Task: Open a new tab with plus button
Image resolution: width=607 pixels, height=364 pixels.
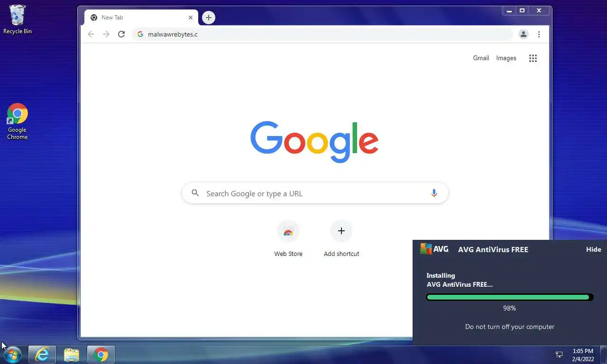Action: point(209,18)
